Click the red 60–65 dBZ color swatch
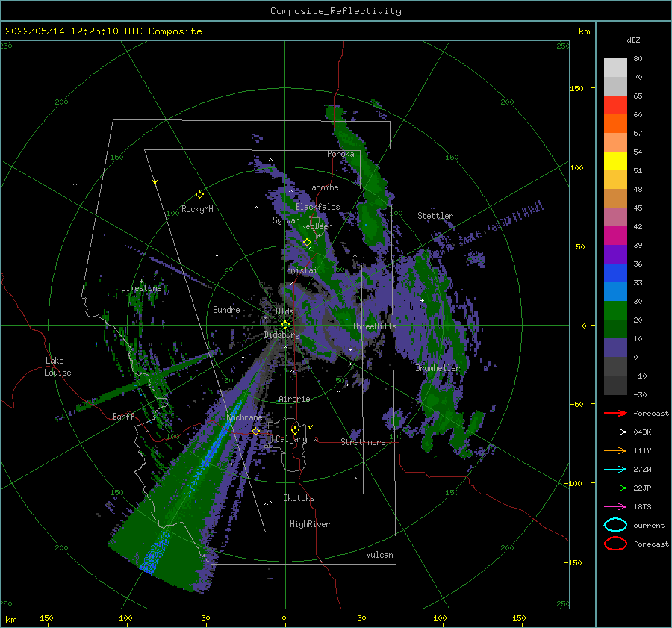This screenshot has width=672, height=628. coord(615,105)
